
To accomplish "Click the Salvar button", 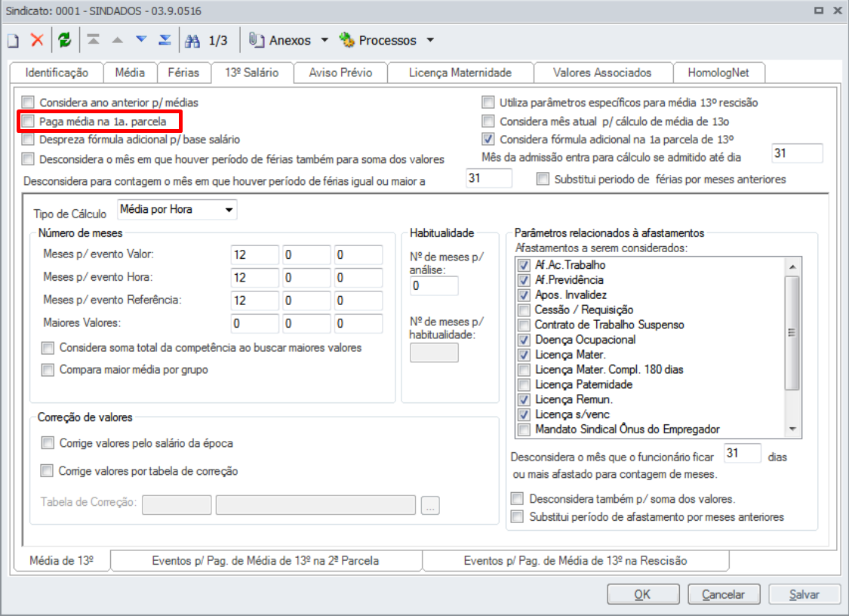I will [804, 594].
